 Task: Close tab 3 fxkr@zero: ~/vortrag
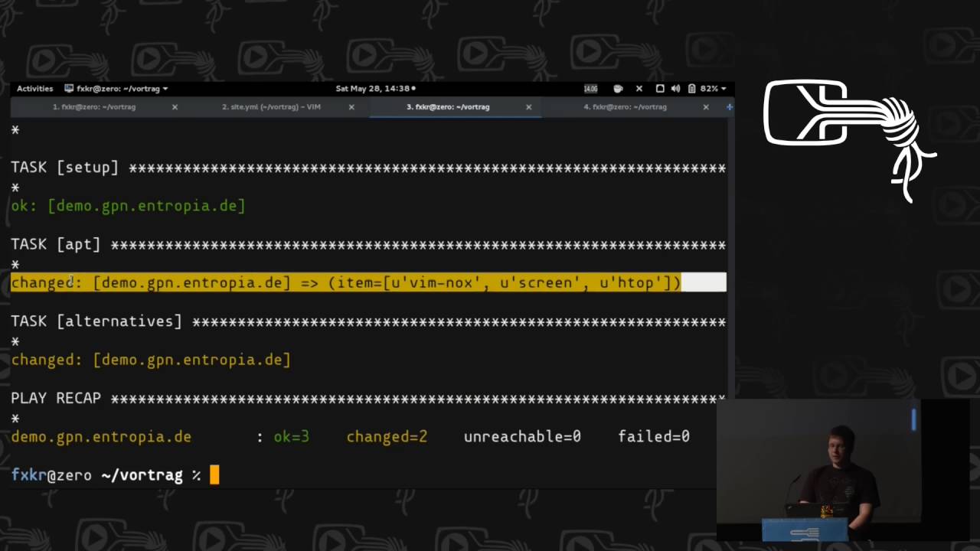(x=528, y=107)
